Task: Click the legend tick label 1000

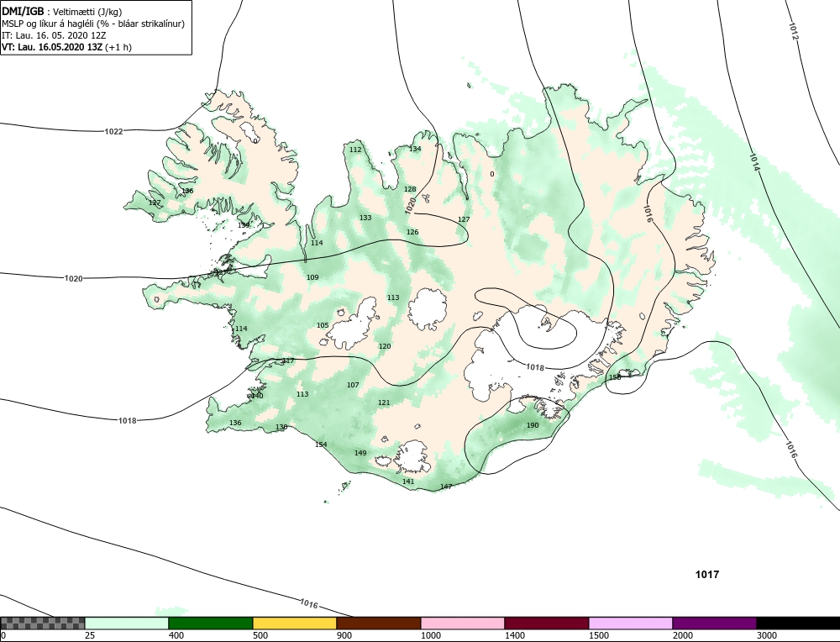Action: coord(431,635)
